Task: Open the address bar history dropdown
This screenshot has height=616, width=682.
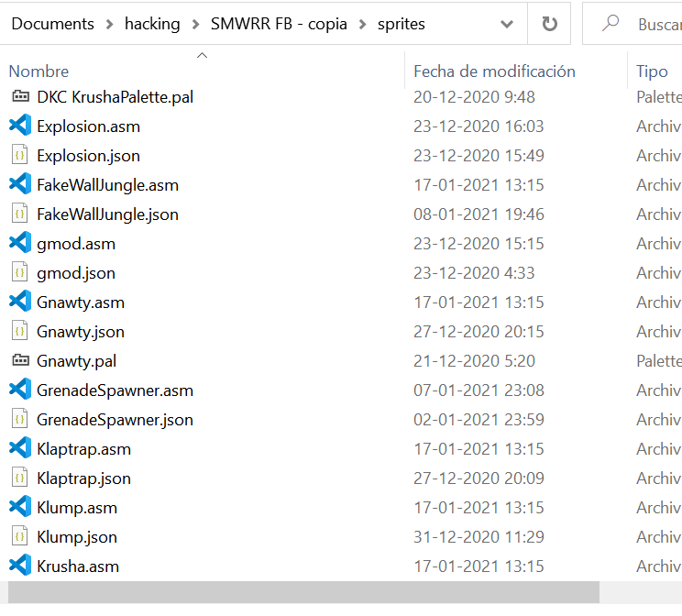Action: pyautogui.click(x=507, y=24)
